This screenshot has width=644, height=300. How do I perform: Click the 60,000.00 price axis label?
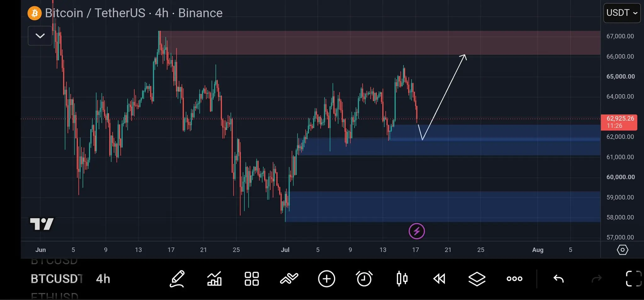(620, 177)
